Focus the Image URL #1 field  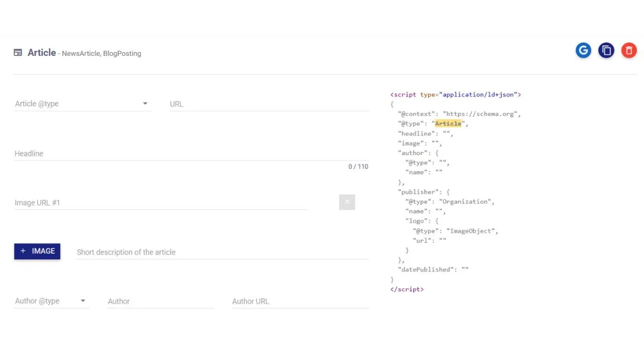(161, 203)
